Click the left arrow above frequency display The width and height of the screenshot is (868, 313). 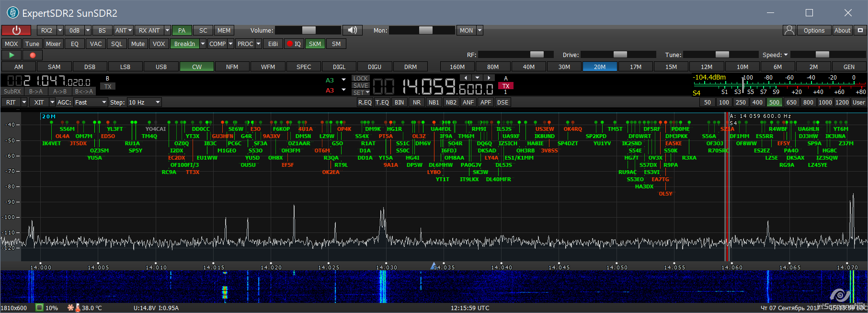pyautogui.click(x=466, y=78)
